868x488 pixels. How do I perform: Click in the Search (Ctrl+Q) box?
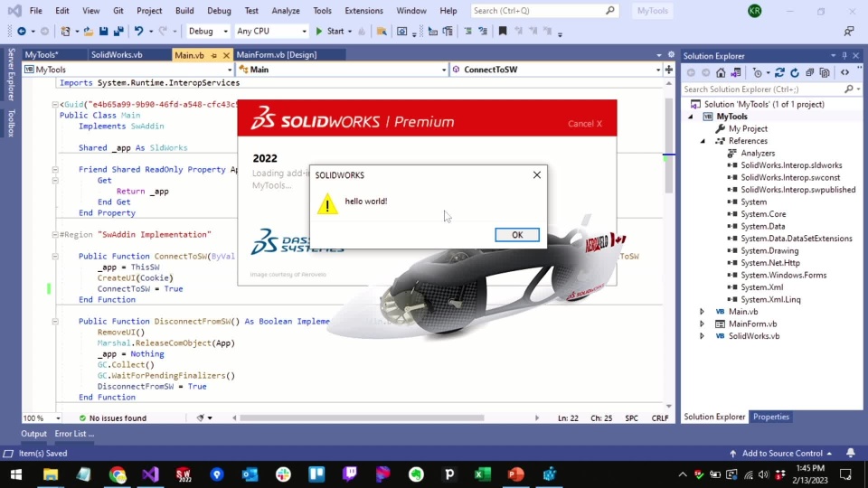pos(544,11)
